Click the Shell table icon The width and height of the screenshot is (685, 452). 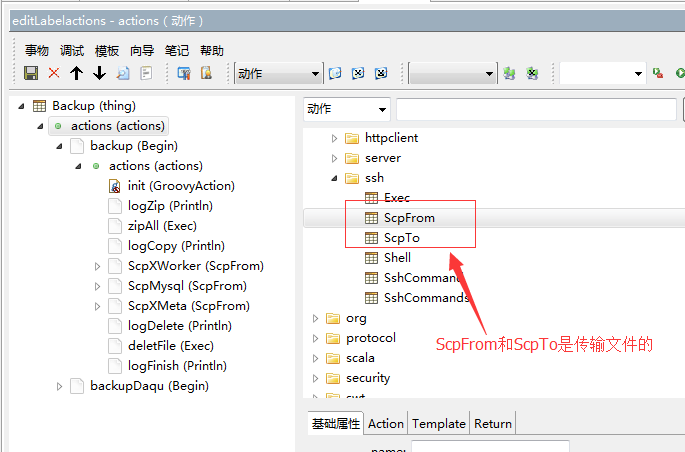click(371, 258)
